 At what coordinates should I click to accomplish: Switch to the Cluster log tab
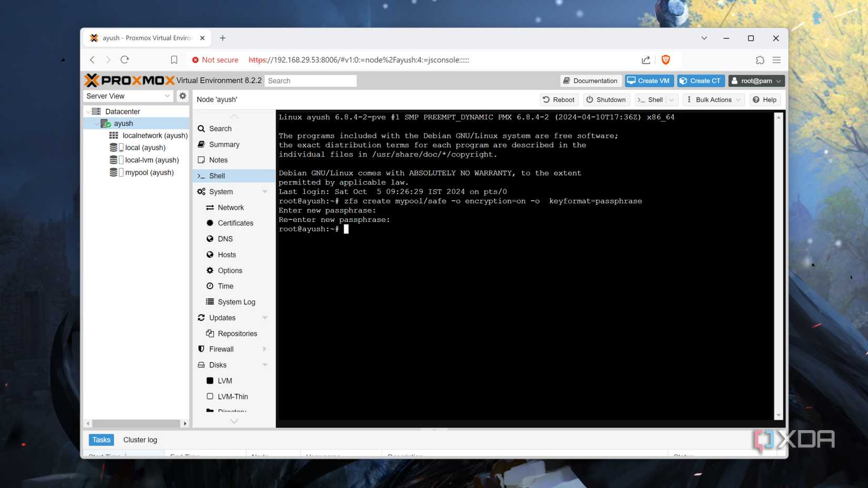point(139,440)
